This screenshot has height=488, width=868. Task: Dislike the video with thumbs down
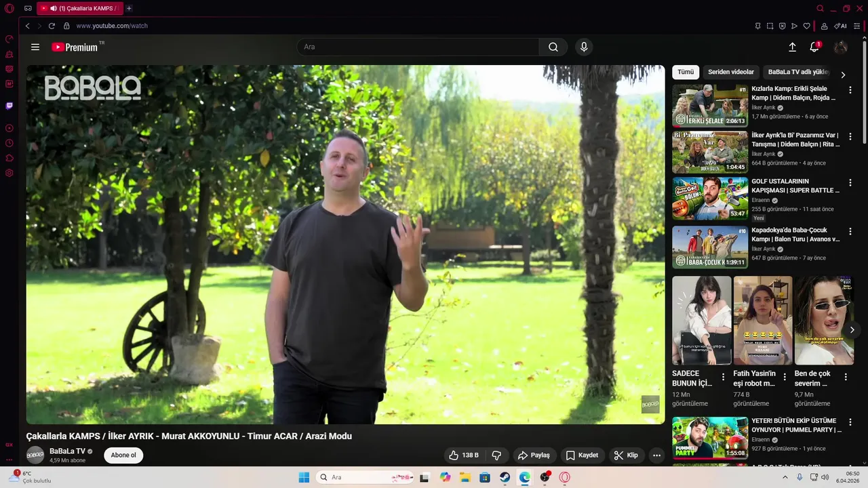click(496, 455)
